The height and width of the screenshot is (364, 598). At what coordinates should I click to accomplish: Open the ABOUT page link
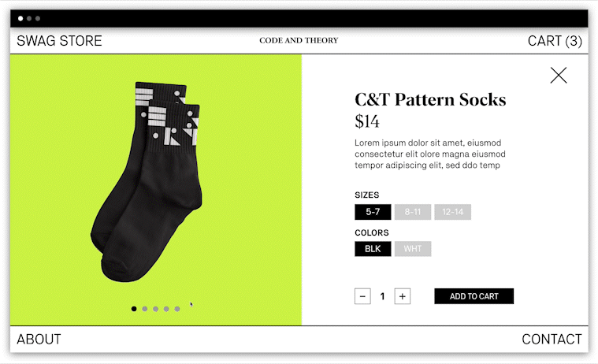(39, 340)
